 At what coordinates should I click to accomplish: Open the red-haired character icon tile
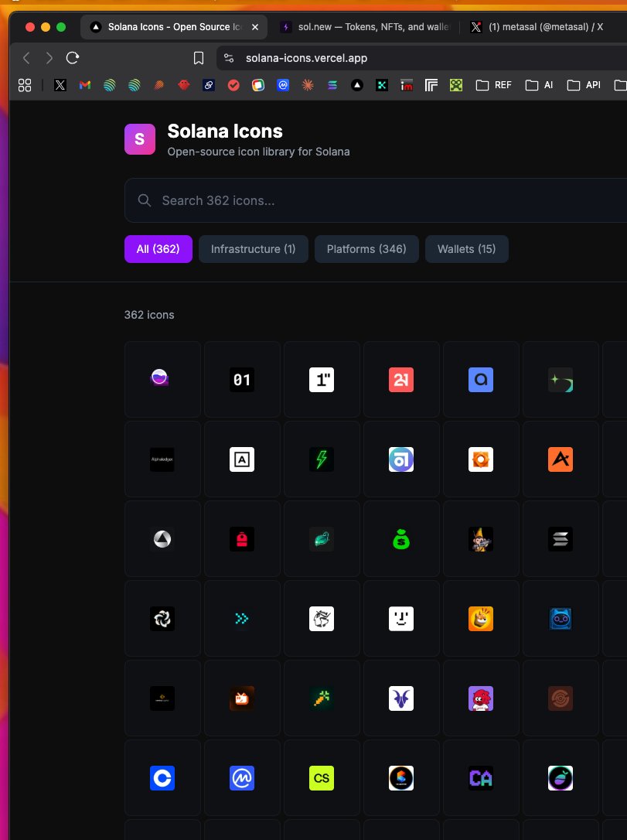pos(481,698)
